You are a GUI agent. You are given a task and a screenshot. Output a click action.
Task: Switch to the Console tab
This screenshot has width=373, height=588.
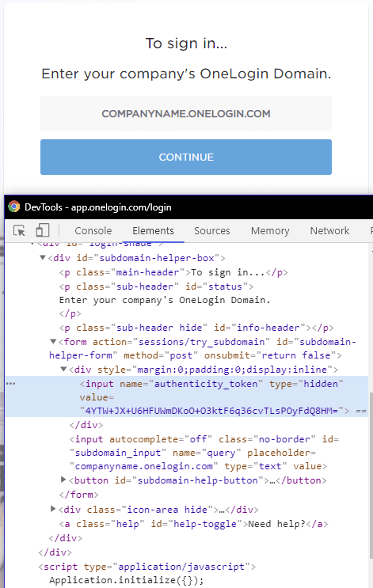click(x=93, y=230)
